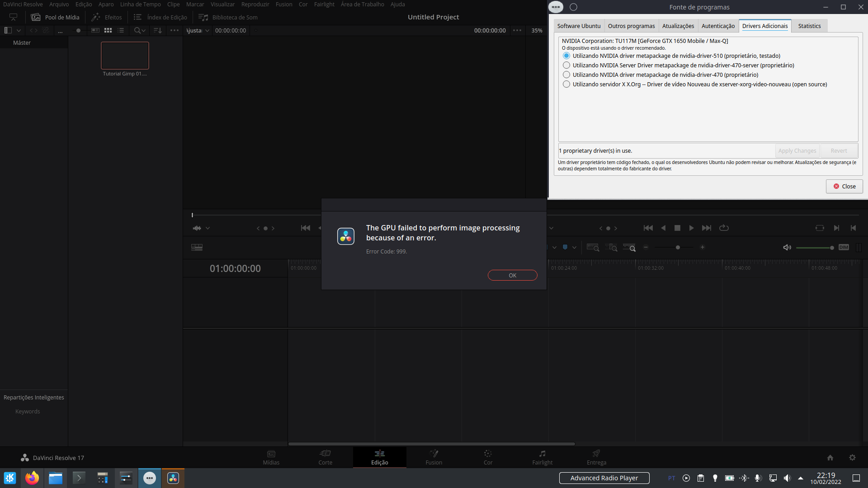
Task: Switch media pool to metadata view
Action: (x=95, y=30)
